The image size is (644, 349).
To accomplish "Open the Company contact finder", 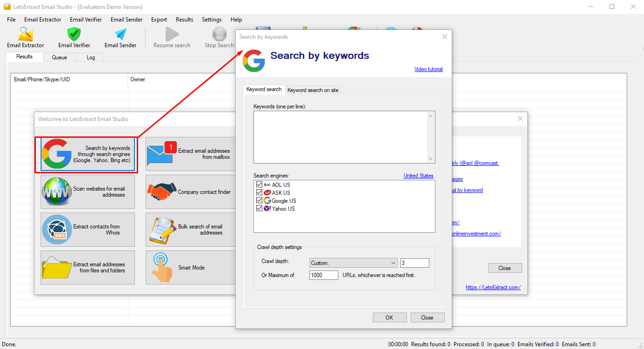I will tap(190, 192).
